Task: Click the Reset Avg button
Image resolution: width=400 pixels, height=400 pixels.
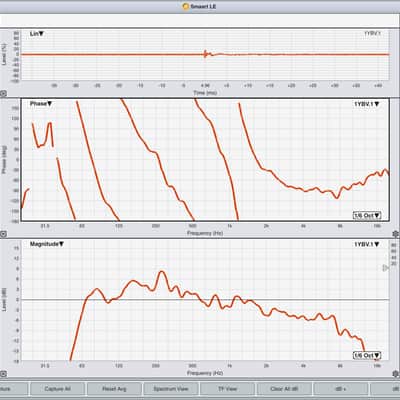Action: pos(114,389)
